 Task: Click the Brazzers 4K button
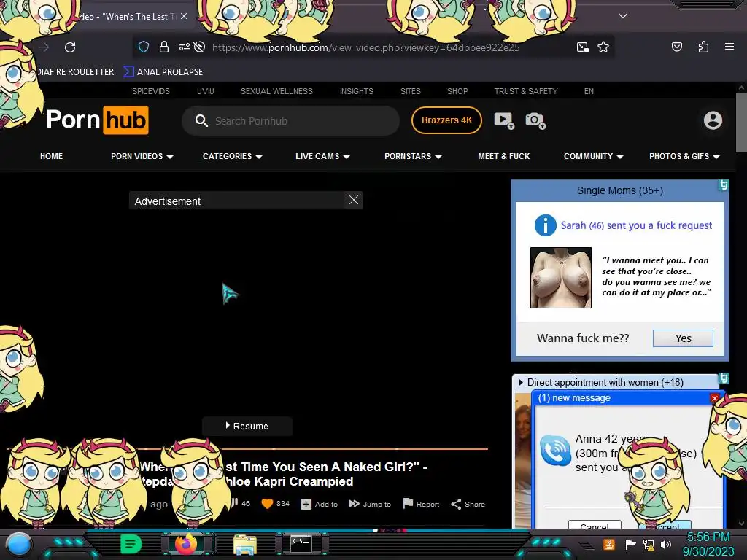coord(446,120)
